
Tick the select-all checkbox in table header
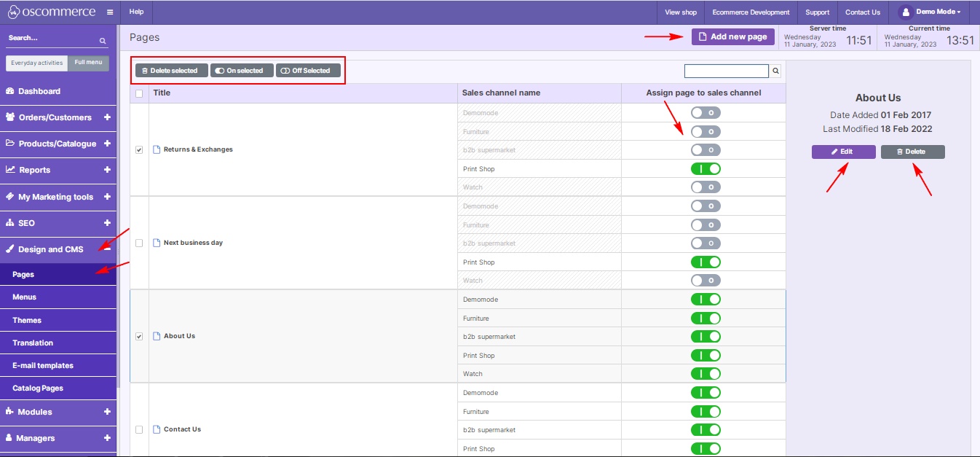[x=139, y=93]
